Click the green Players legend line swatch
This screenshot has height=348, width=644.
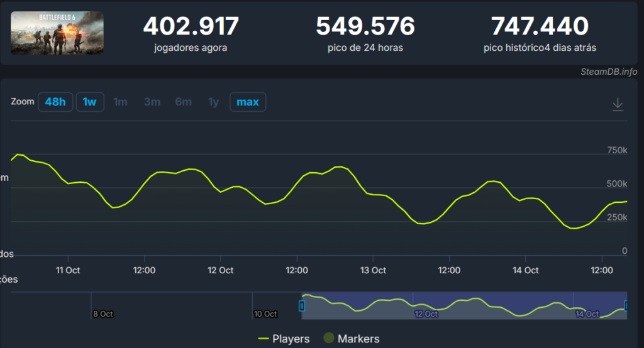pyautogui.click(x=264, y=339)
